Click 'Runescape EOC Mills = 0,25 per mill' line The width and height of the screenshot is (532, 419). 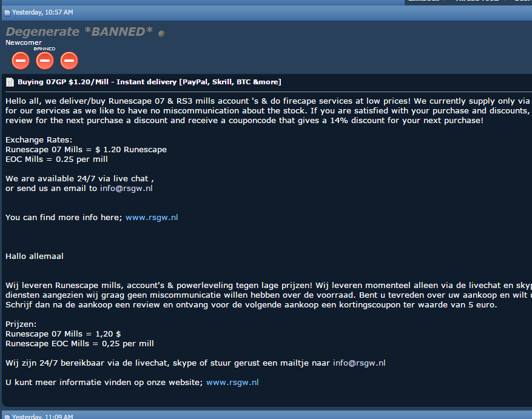(x=79, y=344)
